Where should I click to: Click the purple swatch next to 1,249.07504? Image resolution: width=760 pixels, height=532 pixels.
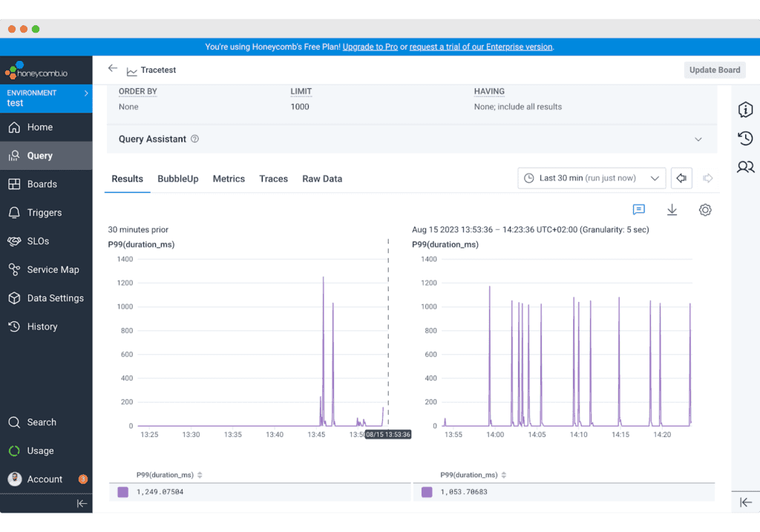click(x=123, y=492)
